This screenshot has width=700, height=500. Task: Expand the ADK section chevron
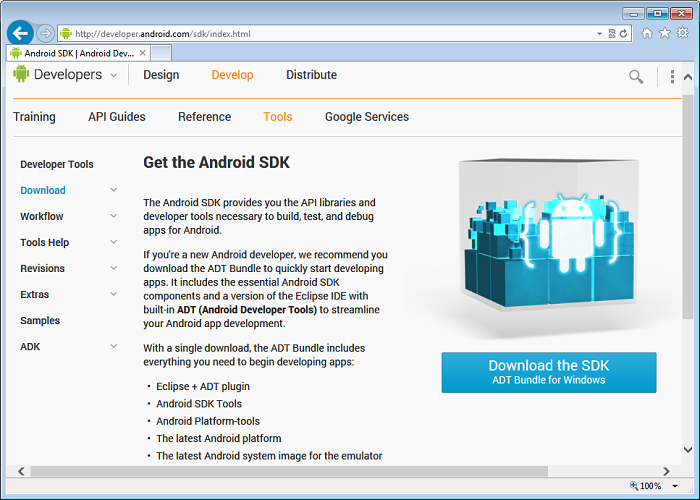(114, 346)
